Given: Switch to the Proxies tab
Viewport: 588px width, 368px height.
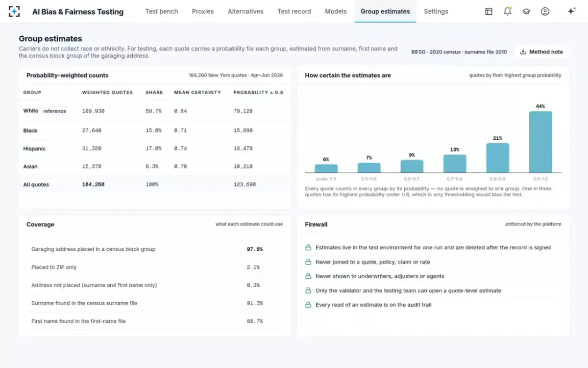Looking at the screenshot, I should click(x=203, y=11).
